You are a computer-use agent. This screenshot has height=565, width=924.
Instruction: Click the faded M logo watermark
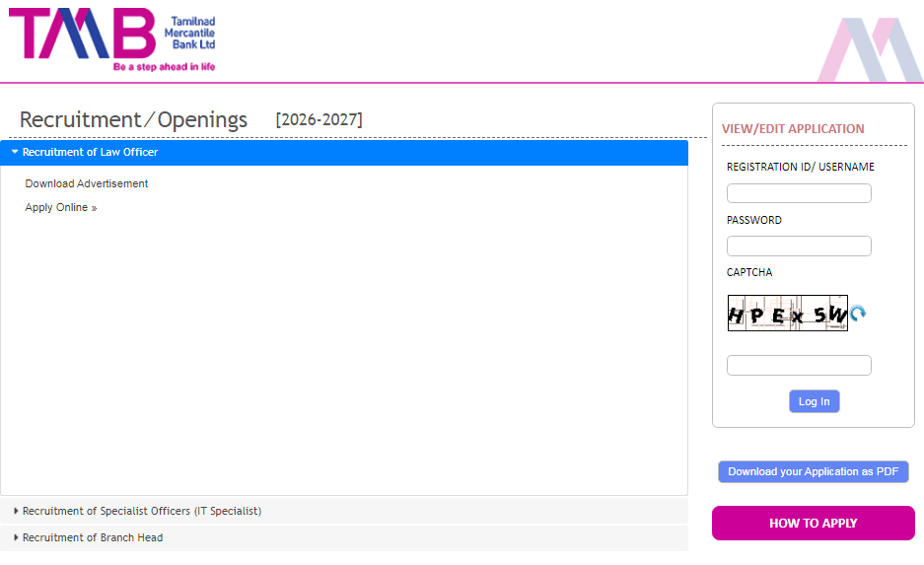(x=869, y=49)
